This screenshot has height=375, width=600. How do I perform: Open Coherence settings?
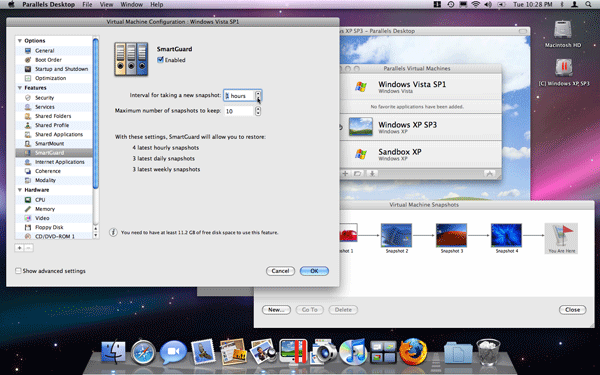54,171
